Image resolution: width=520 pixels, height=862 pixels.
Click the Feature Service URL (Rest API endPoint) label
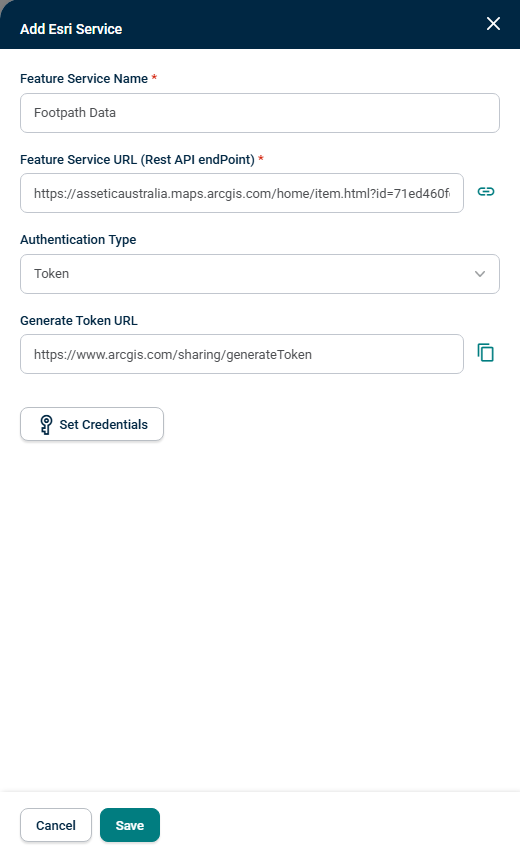pyautogui.click(x=137, y=159)
